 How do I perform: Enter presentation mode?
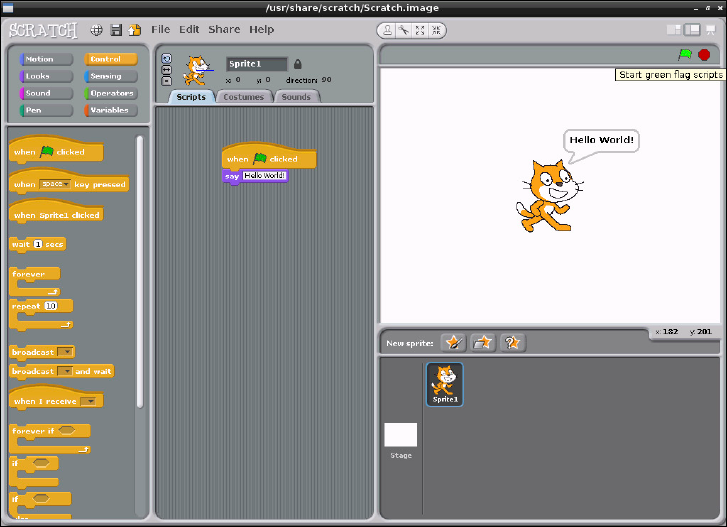711,30
